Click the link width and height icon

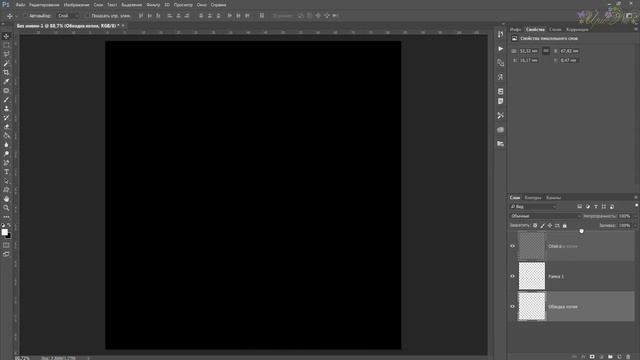click(546, 51)
